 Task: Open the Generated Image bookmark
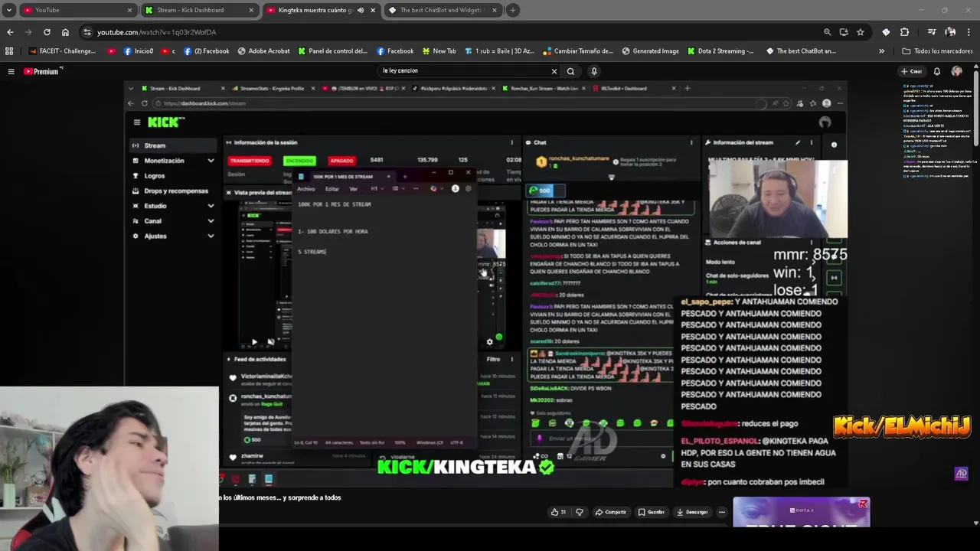pos(650,51)
